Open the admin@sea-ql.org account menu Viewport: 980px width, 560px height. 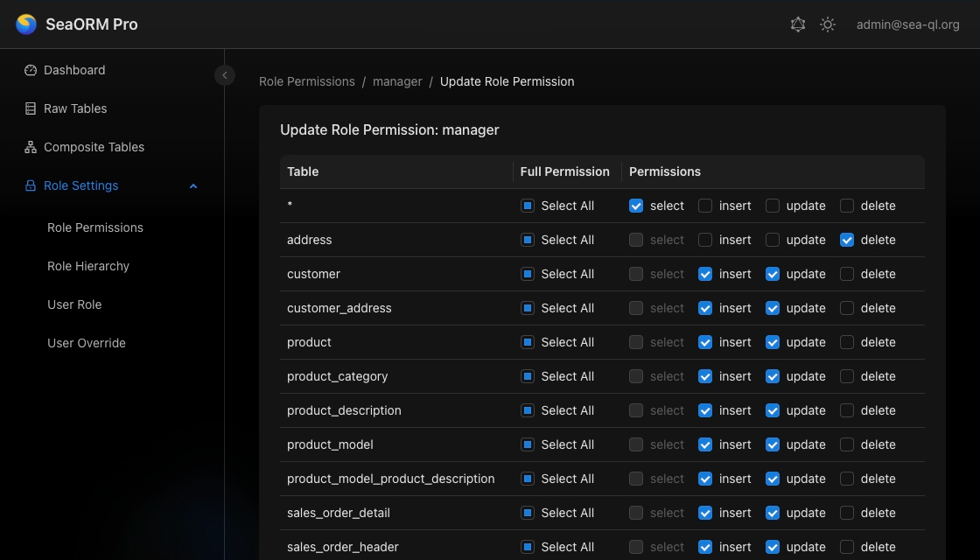pos(907,24)
